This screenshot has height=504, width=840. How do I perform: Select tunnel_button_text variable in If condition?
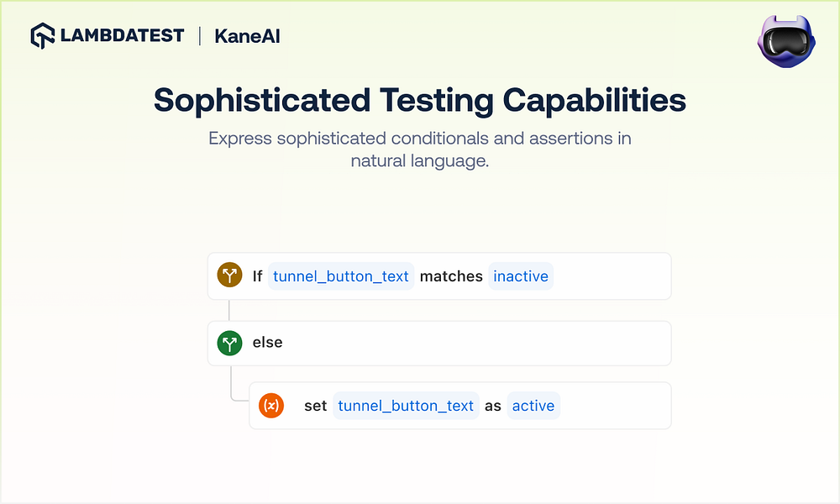click(x=341, y=276)
